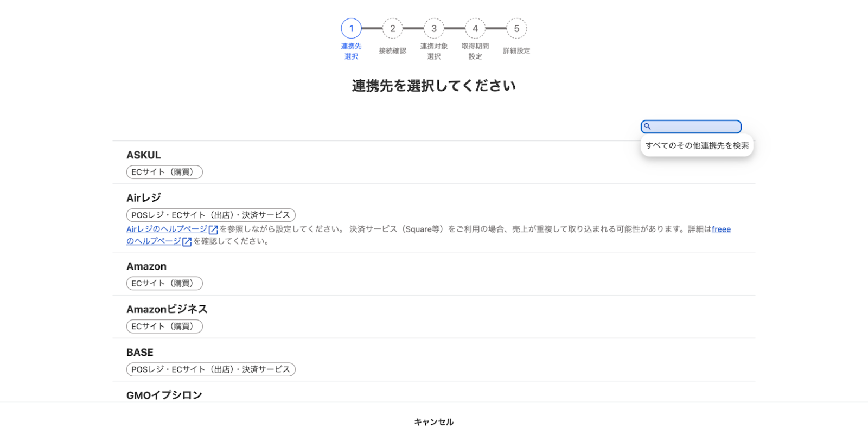Click the POSレジ tag under BASE

coord(211,369)
